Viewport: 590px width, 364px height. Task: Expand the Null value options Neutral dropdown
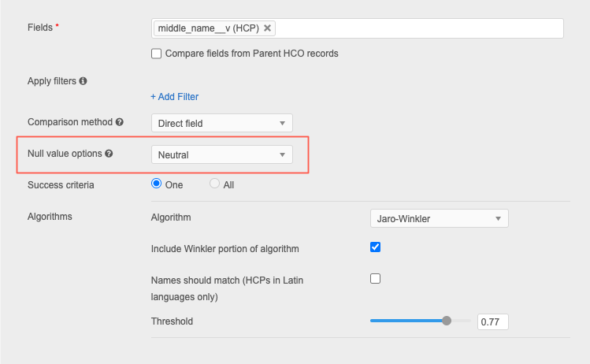(x=221, y=154)
